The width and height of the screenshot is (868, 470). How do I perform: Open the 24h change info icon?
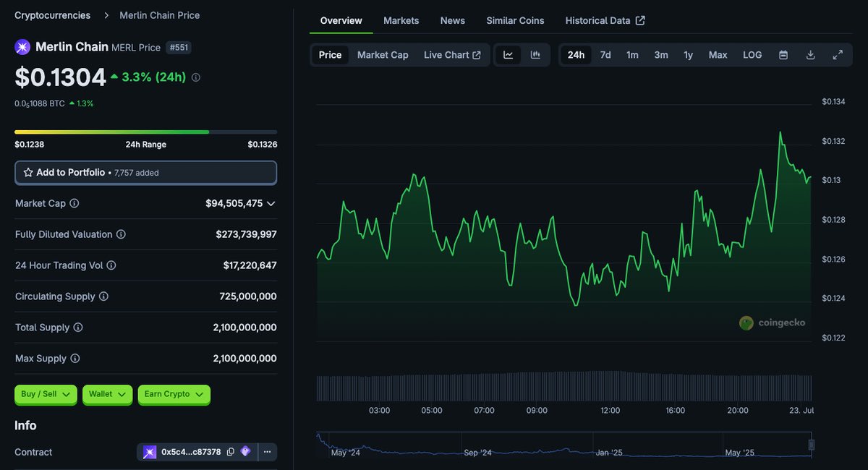click(x=195, y=77)
